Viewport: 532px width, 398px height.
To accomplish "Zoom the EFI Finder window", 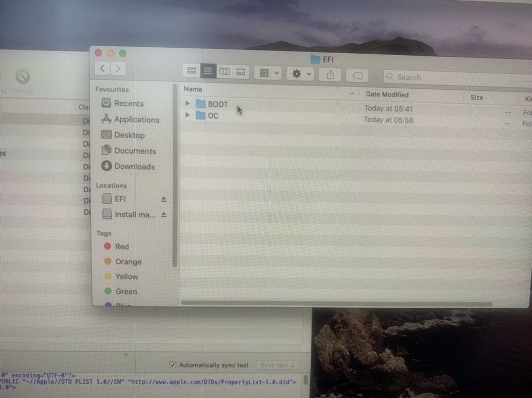I will click(x=123, y=53).
